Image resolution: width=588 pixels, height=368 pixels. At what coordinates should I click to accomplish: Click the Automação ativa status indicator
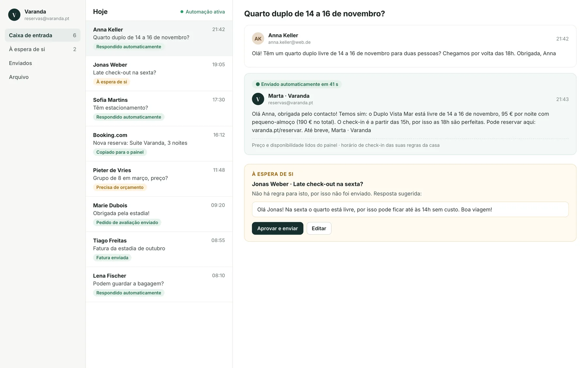[x=203, y=12]
